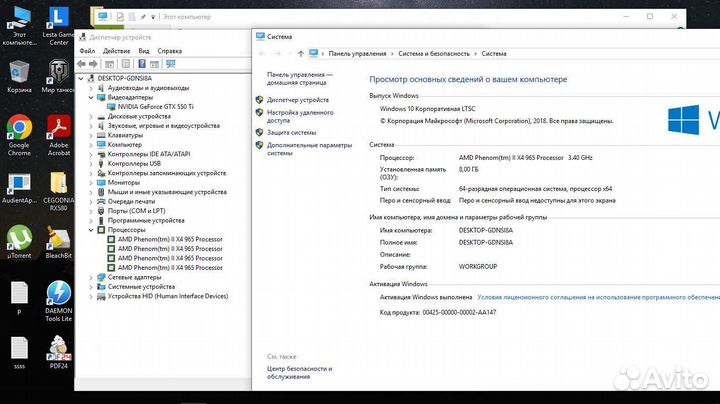Open the license agreement terms link
This screenshot has width=720, height=404.
pos(598,297)
